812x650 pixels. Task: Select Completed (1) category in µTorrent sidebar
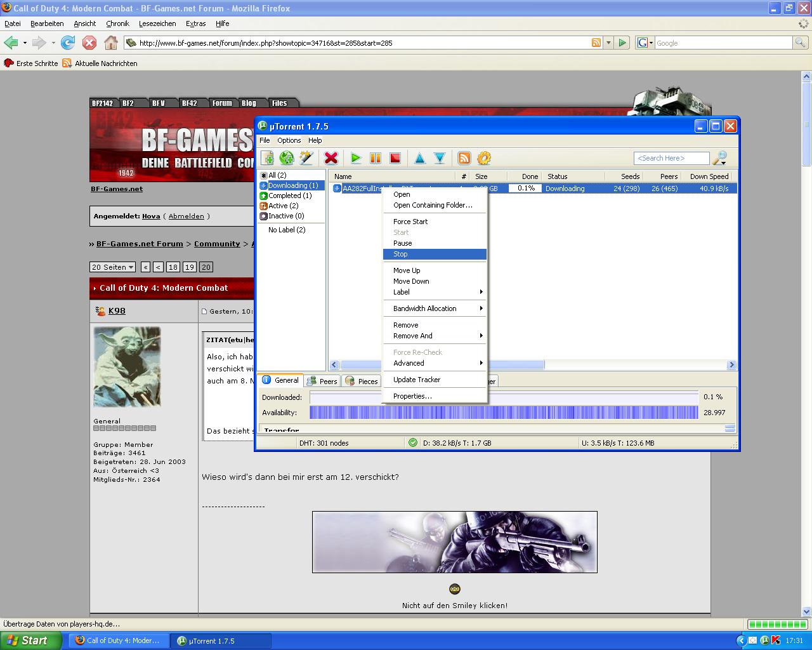click(289, 196)
